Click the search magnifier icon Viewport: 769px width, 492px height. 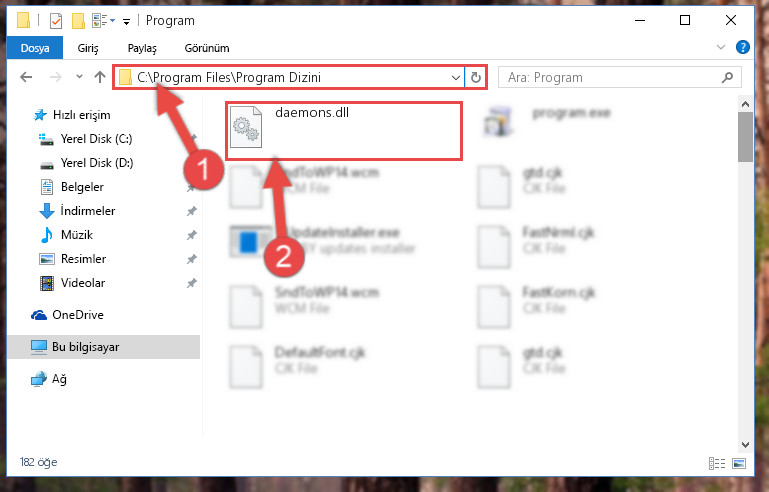[x=727, y=77]
